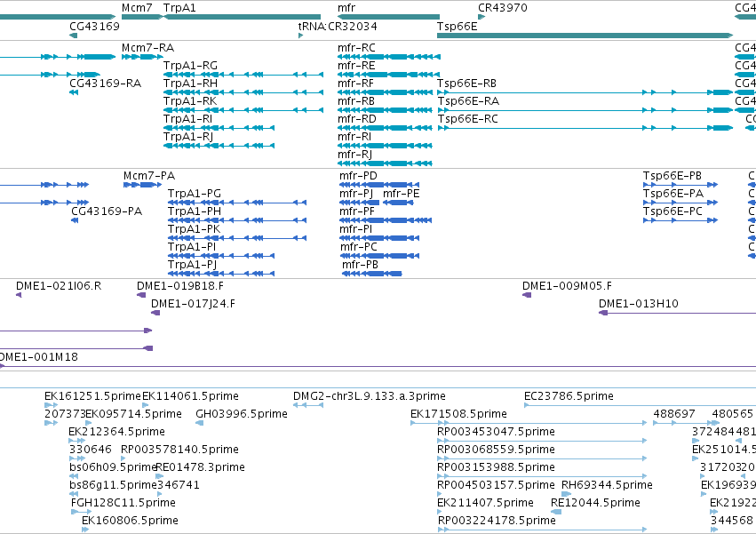Viewport: 756px width, 534px height.
Task: Select the RP003068559.5prime EST
Action: click(x=542, y=458)
